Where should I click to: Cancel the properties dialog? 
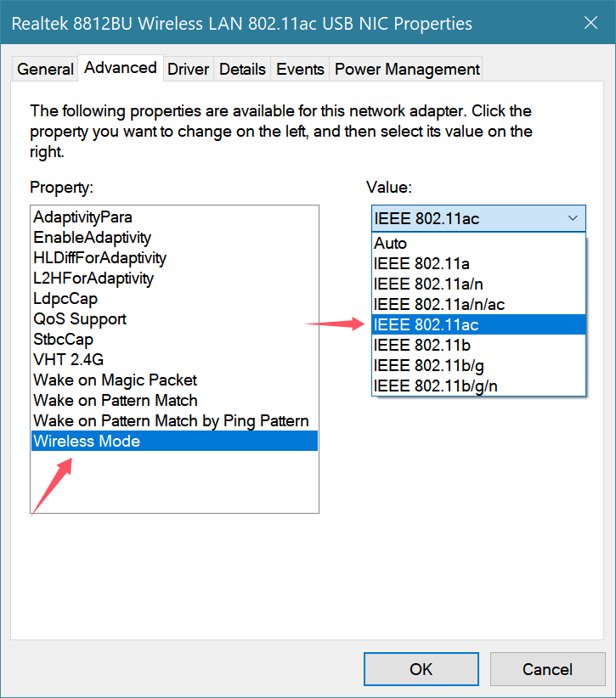[547, 669]
